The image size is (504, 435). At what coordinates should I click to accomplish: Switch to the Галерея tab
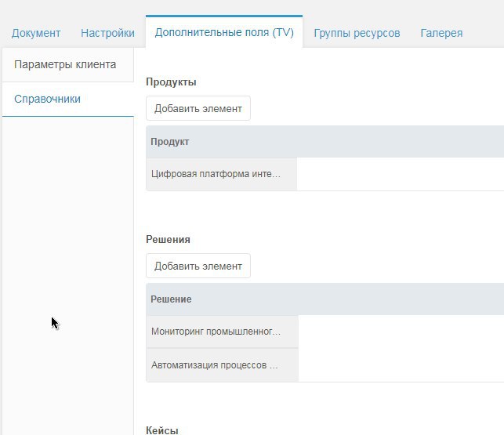tap(441, 33)
